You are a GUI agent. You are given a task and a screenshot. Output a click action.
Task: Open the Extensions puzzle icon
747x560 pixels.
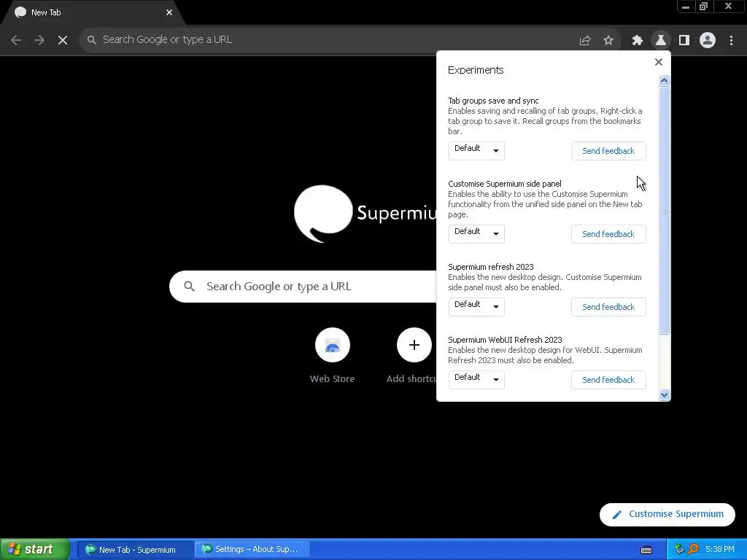tap(638, 41)
